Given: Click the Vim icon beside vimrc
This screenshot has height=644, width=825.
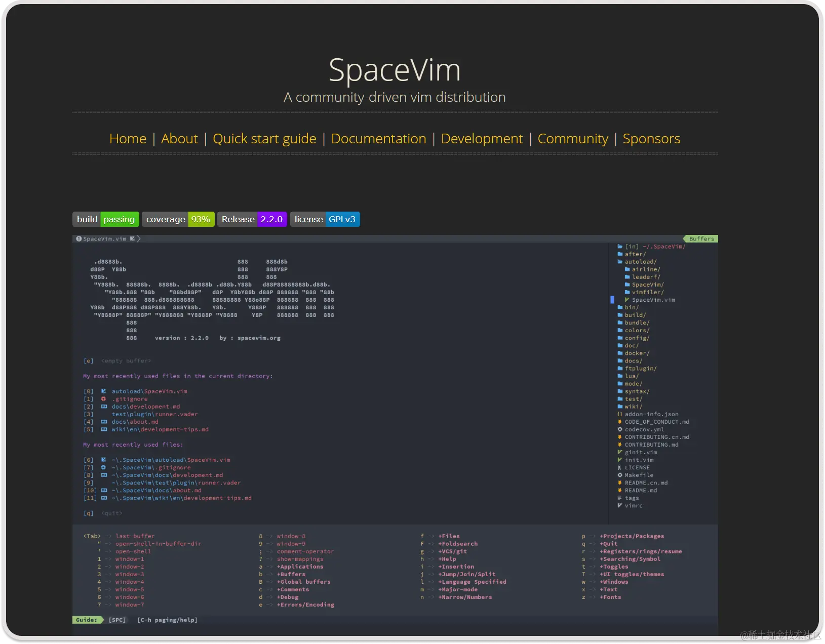Looking at the screenshot, I should [x=620, y=506].
